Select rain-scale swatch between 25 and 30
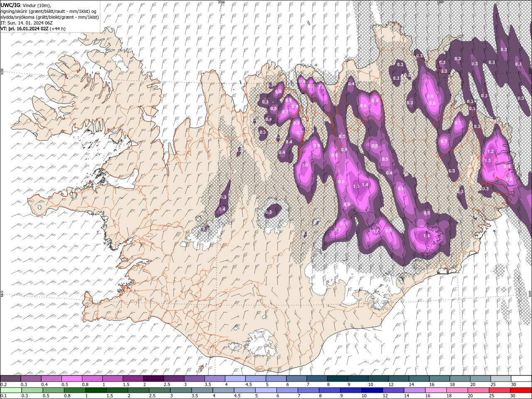Viewport: 532px width, 399px height. coord(499,390)
